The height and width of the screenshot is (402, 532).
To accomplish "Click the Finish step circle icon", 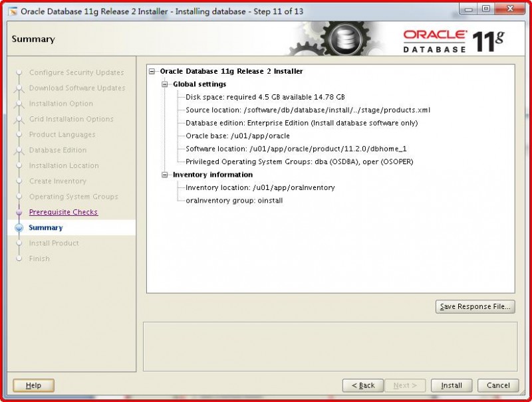I will click(18, 258).
